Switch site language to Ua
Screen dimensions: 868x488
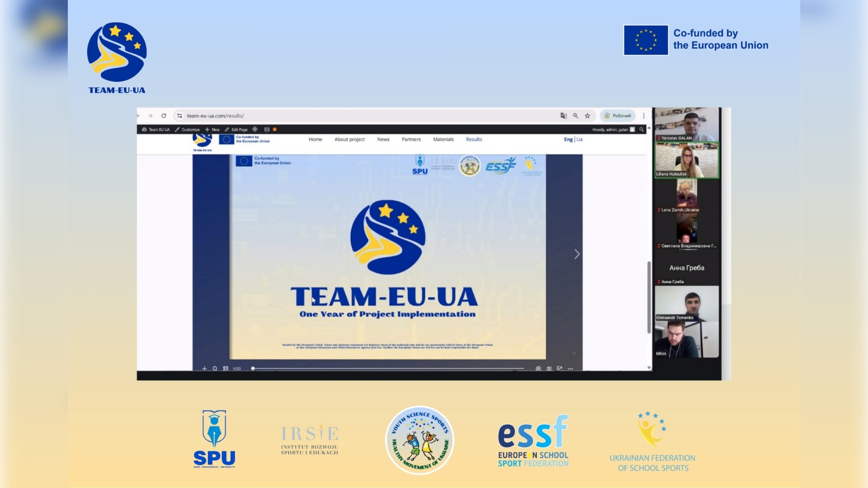click(x=580, y=139)
